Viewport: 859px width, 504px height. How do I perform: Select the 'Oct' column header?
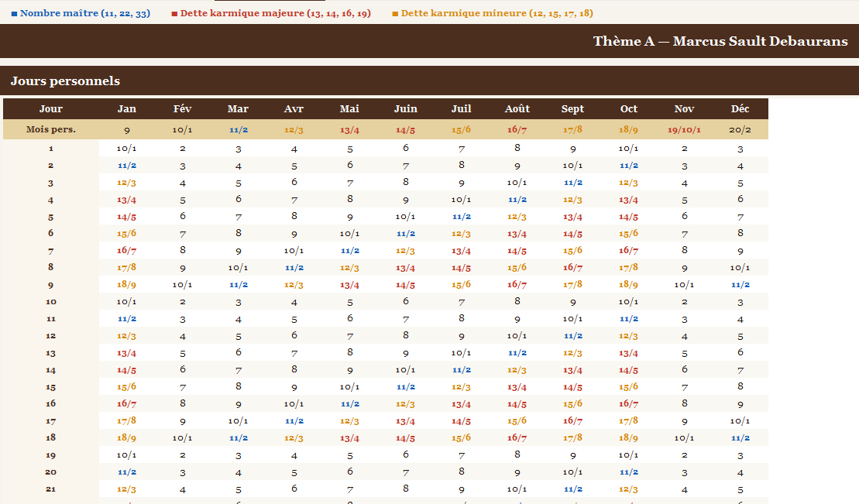click(x=629, y=109)
